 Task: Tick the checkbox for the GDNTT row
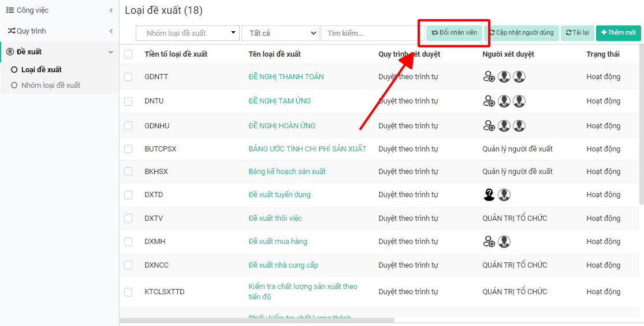click(x=128, y=77)
